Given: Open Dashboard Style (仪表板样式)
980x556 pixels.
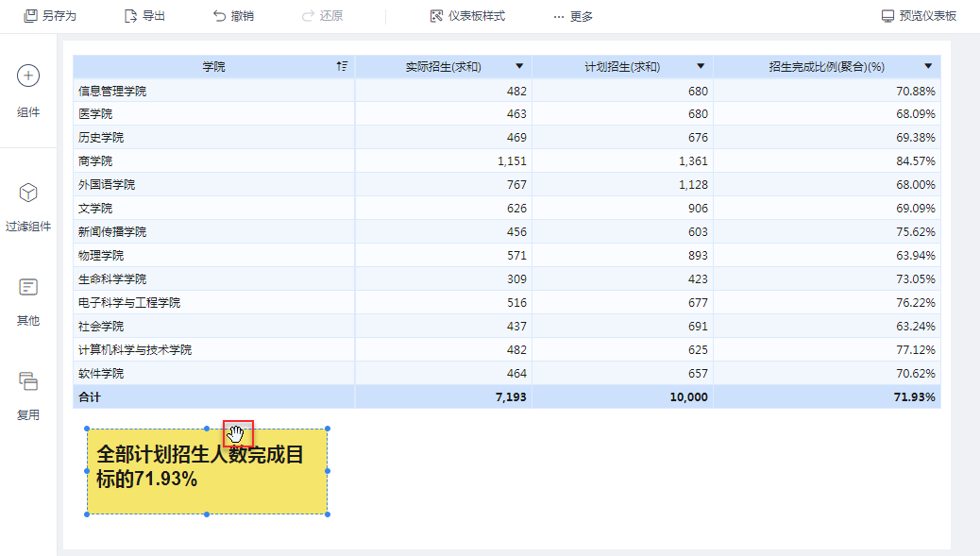Looking at the screenshot, I should (x=467, y=16).
